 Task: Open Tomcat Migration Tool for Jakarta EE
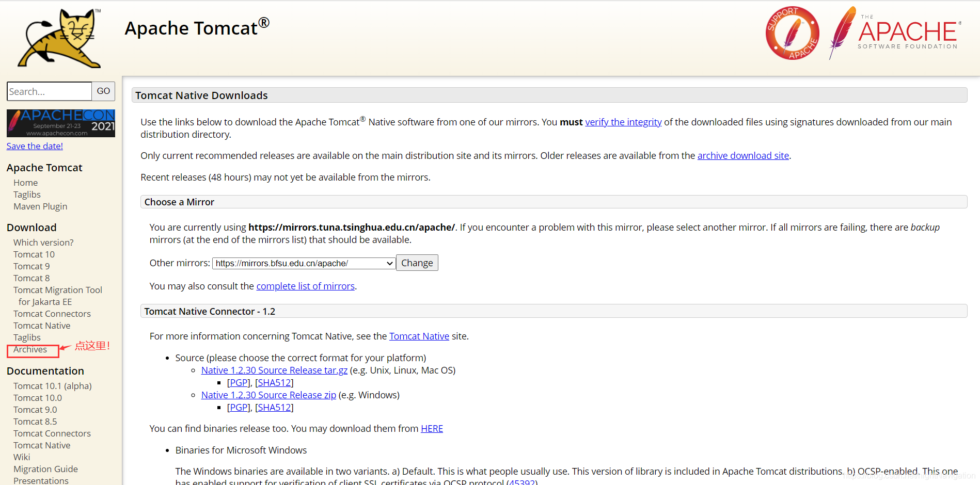pos(58,296)
